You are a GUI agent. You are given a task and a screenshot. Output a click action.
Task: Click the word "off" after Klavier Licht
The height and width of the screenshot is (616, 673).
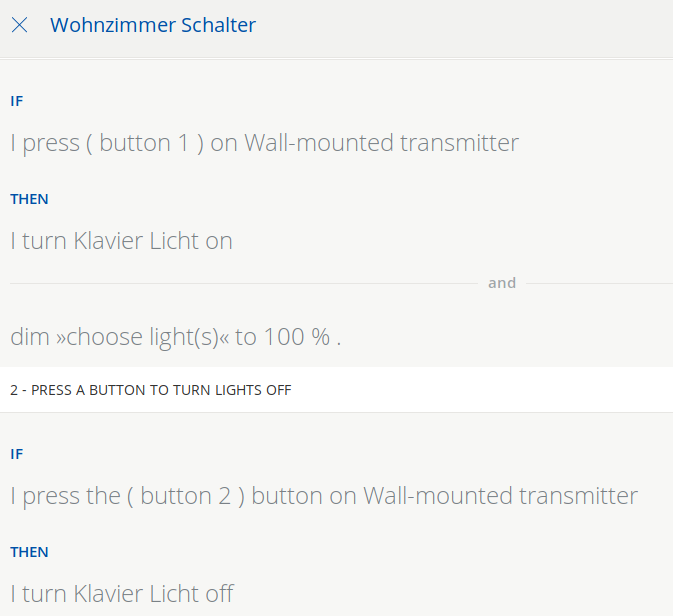click(218, 594)
